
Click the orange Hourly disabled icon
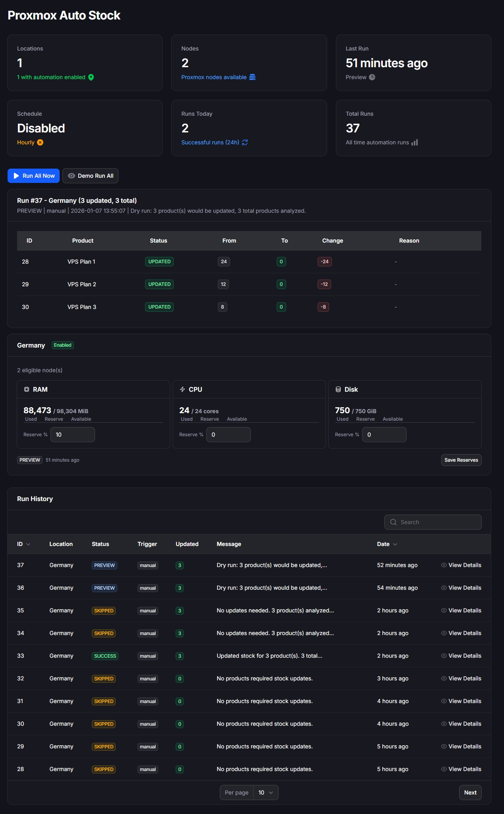pyautogui.click(x=40, y=142)
